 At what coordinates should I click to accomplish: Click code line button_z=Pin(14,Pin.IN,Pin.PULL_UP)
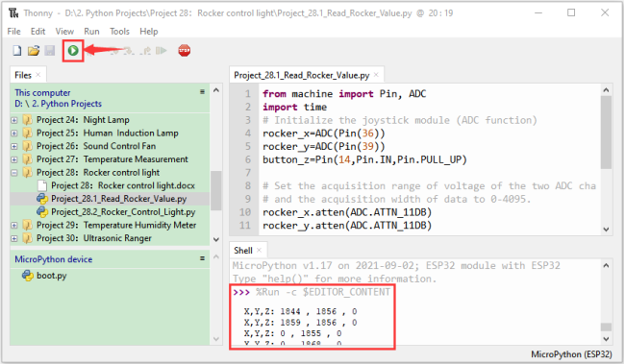click(x=364, y=159)
